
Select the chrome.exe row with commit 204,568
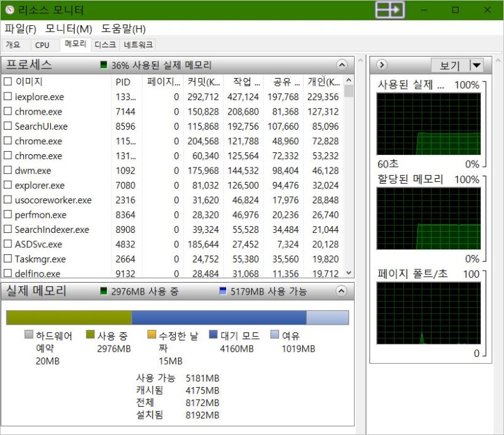(x=172, y=141)
